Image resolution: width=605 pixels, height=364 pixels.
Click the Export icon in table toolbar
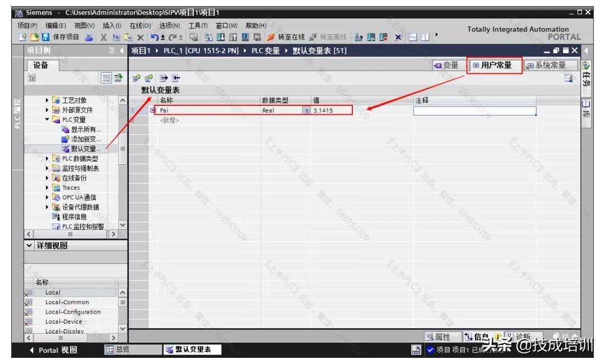coord(164,78)
